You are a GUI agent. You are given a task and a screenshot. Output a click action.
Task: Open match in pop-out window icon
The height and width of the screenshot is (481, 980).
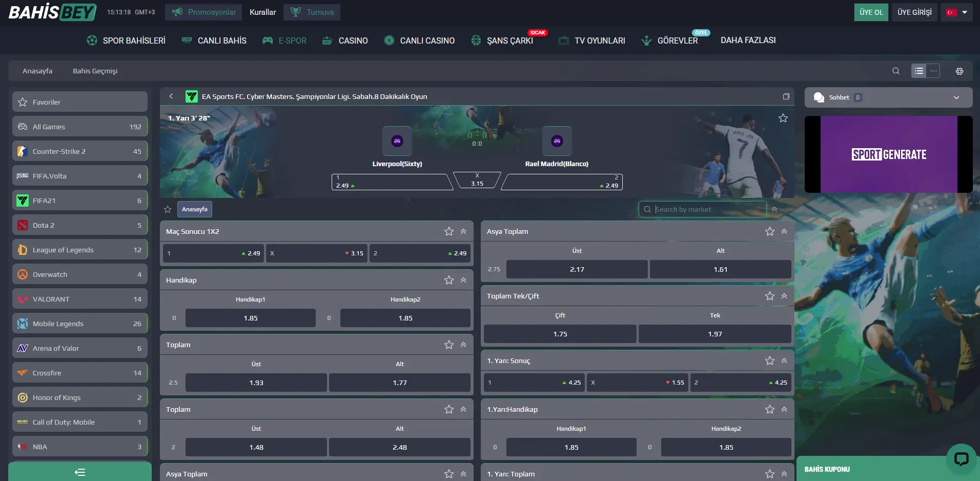coord(786,96)
